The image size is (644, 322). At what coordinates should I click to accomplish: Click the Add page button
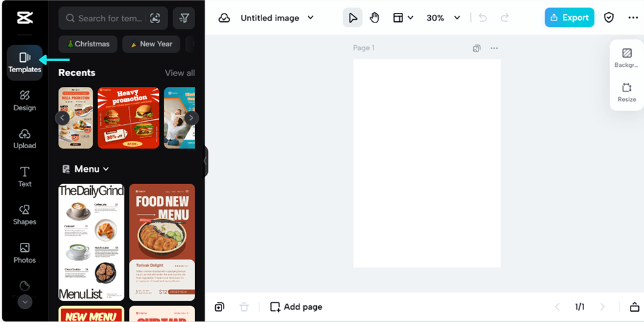(296, 307)
